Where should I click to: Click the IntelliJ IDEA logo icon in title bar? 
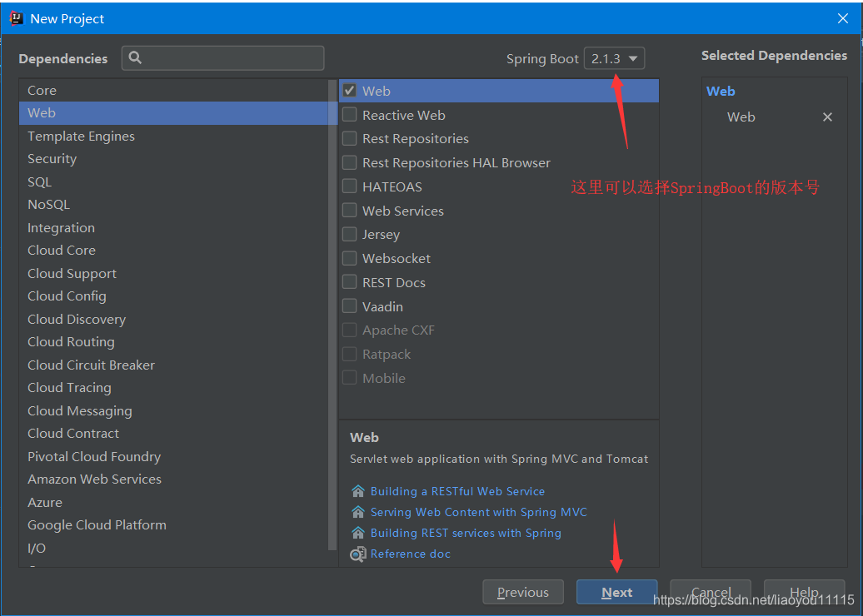click(16, 18)
